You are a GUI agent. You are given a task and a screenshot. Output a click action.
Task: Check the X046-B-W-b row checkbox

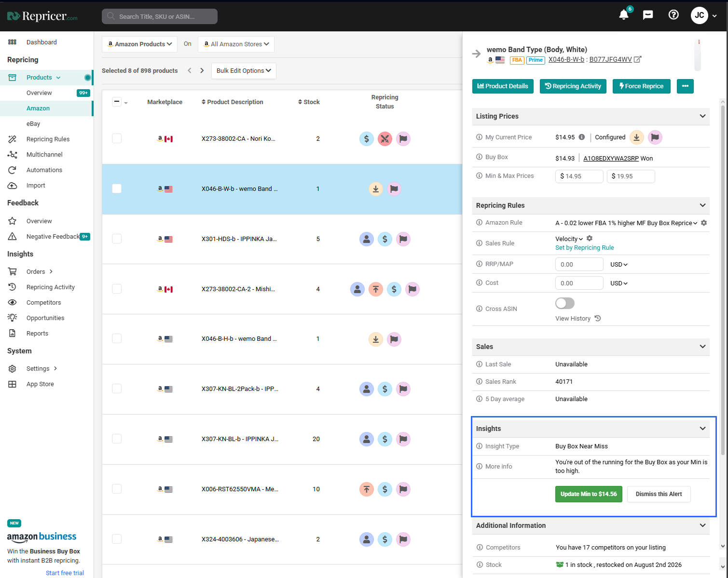tap(117, 188)
